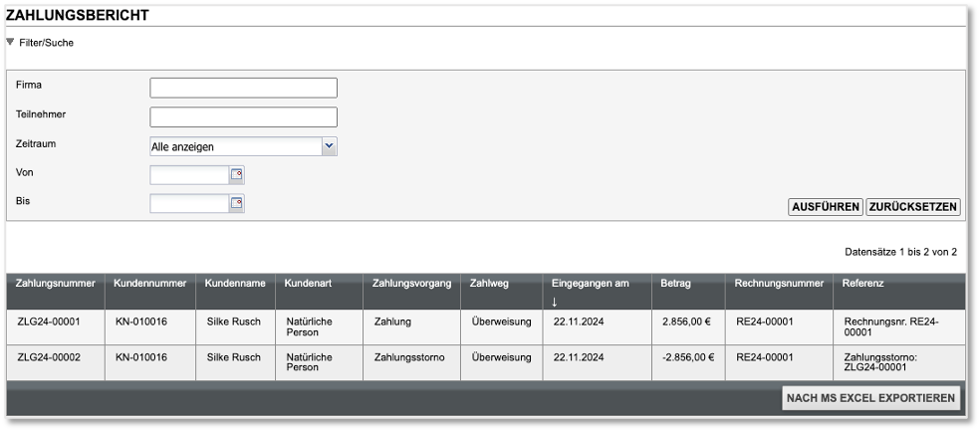Screen dimensions: 980x432
Task: Click the Von date input field
Action: tap(189, 175)
